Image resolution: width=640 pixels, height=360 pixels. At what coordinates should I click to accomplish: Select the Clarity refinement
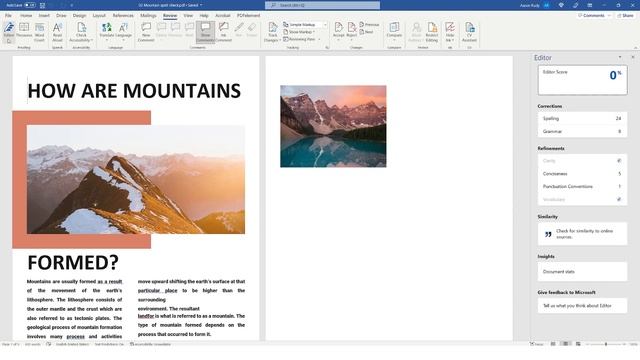coord(582,161)
